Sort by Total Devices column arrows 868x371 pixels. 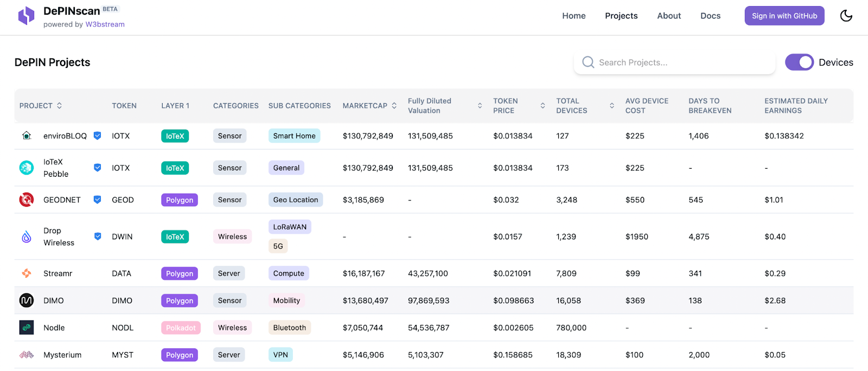pyautogui.click(x=612, y=106)
